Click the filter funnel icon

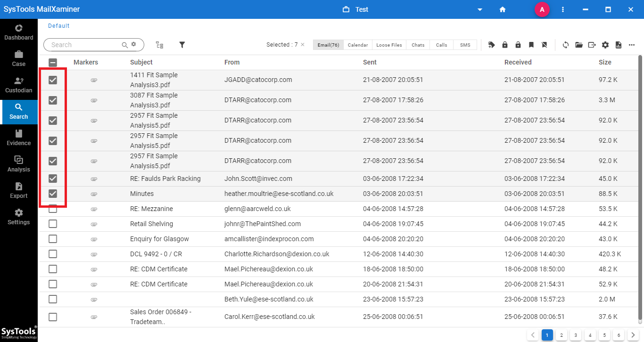click(x=182, y=45)
